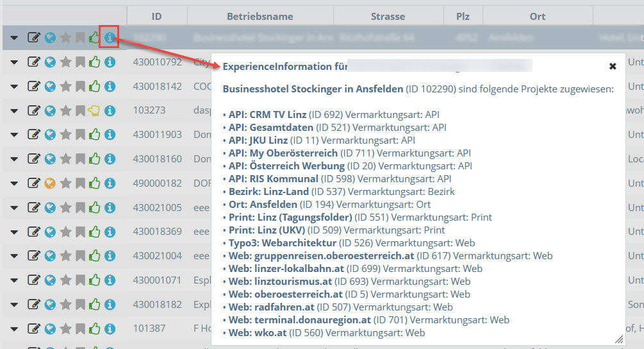Click edit icon in selected top row

34,38
